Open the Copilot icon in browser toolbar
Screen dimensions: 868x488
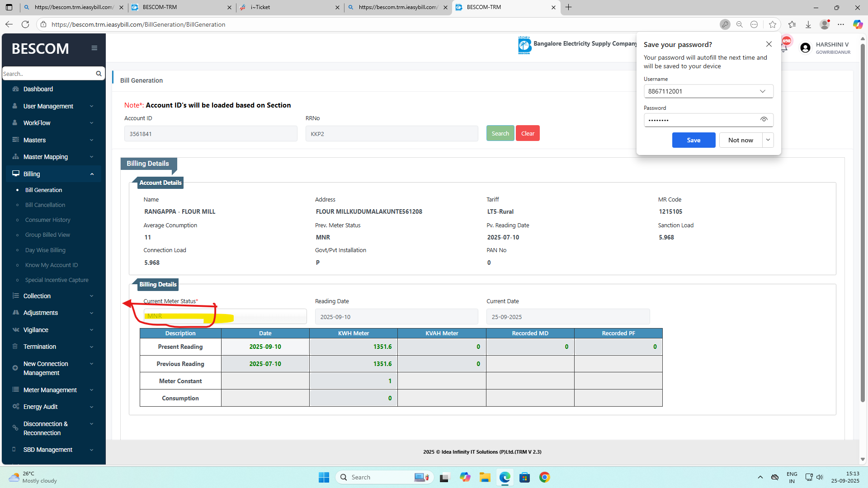pyautogui.click(x=857, y=24)
